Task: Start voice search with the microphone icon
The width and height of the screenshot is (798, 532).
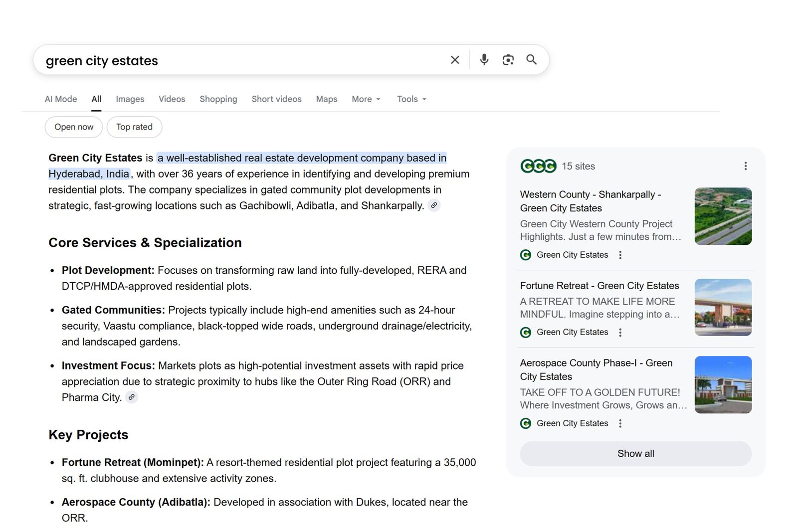Action: tap(483, 59)
